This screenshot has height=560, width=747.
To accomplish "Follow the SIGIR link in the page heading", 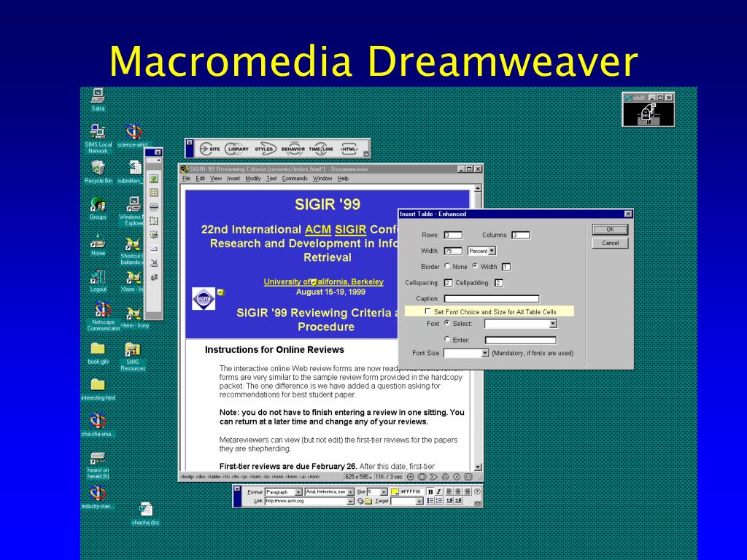I will 351,230.
